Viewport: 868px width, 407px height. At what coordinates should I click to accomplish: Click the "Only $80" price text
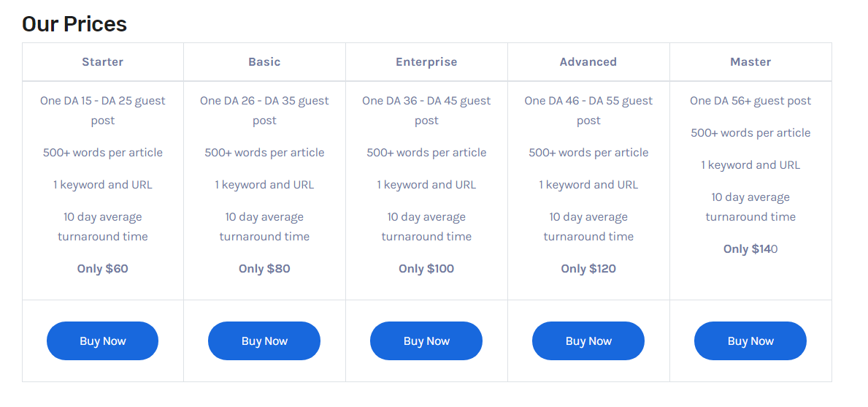(x=264, y=269)
